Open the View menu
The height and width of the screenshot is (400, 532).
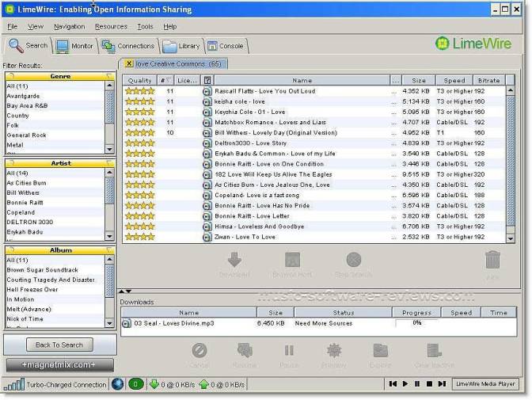36,26
